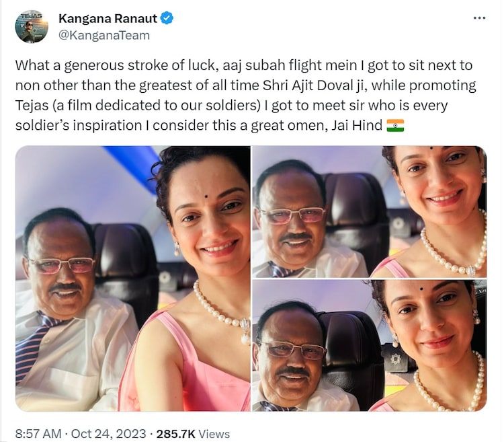
Task: Click the TEJAS text on the avatar
Action: coord(30,15)
